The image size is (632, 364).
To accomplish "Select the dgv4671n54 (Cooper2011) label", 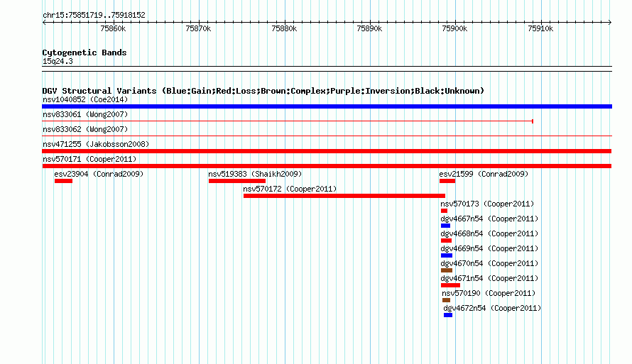I will pos(489,278).
